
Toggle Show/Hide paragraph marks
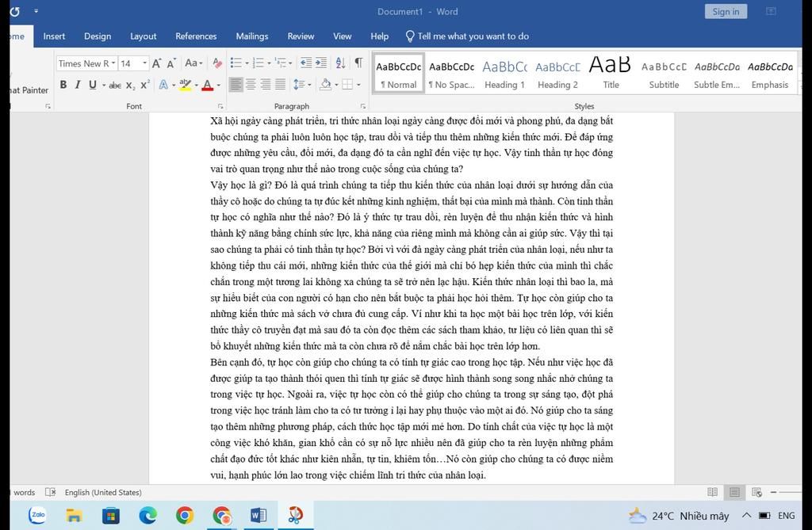[x=358, y=63]
